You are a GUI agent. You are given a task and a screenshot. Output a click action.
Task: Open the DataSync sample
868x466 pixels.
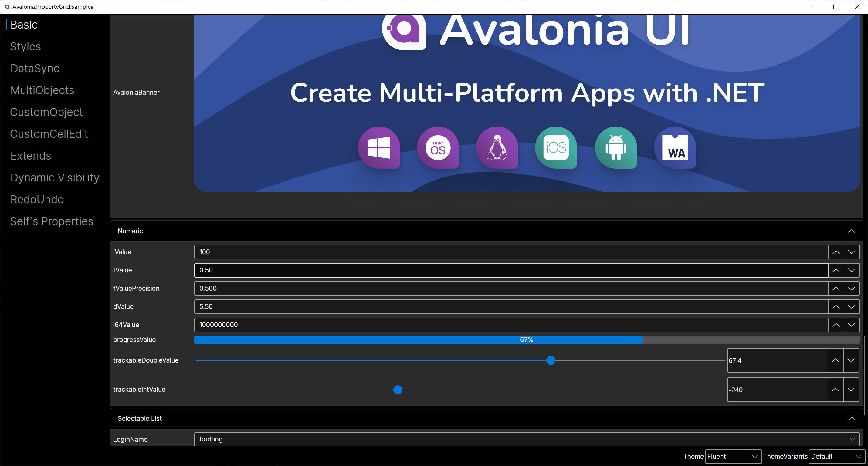(35, 68)
